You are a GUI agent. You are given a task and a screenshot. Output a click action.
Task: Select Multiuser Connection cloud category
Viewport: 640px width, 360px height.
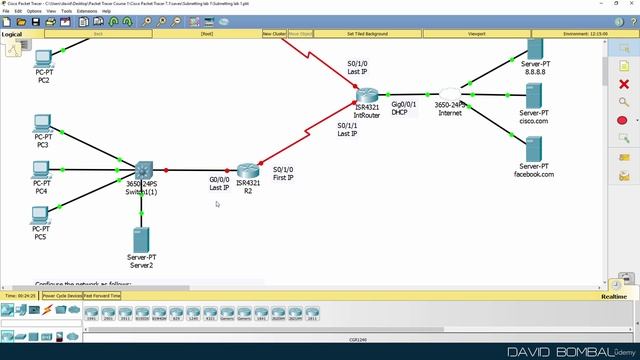tap(74, 310)
